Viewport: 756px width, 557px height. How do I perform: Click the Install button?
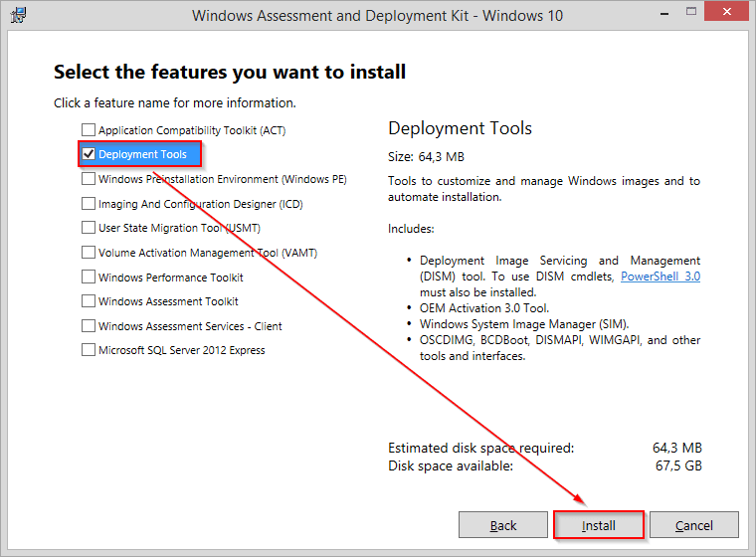(x=599, y=525)
